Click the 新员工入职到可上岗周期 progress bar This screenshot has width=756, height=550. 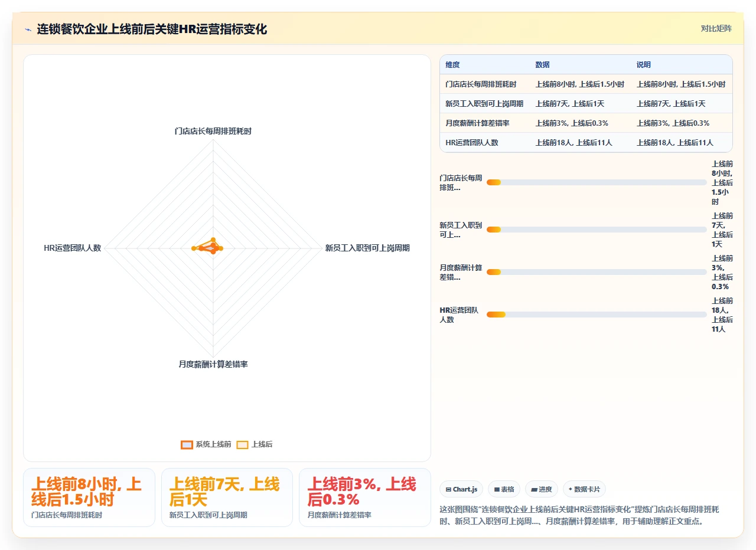coord(597,230)
